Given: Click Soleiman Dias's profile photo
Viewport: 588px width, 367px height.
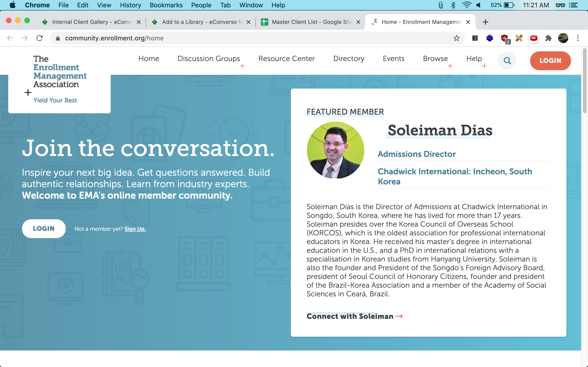Looking at the screenshot, I should pyautogui.click(x=335, y=150).
